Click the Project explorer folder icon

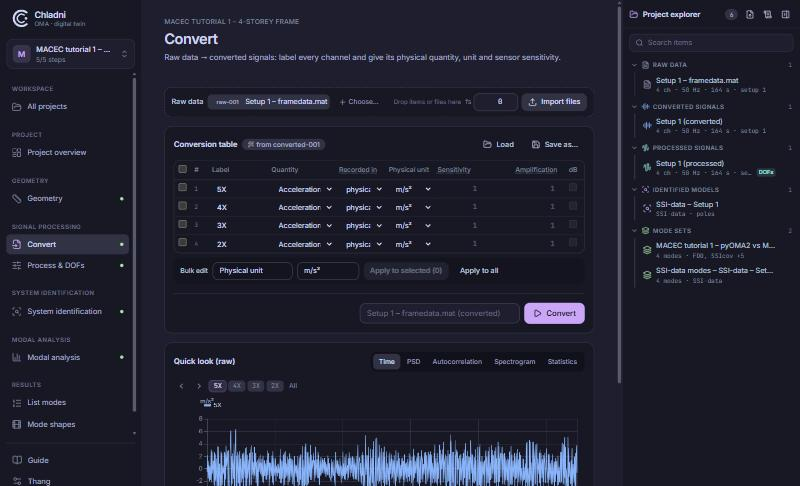[x=634, y=14]
